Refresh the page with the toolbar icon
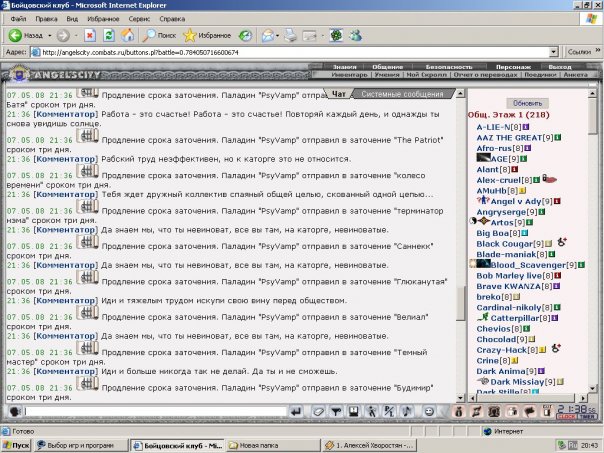 pyautogui.click(x=109, y=36)
